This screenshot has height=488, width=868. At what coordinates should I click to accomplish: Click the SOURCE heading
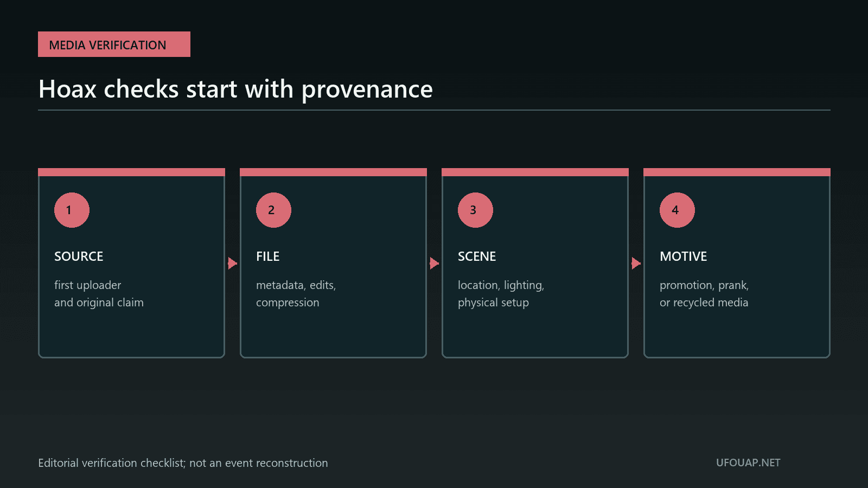click(79, 256)
